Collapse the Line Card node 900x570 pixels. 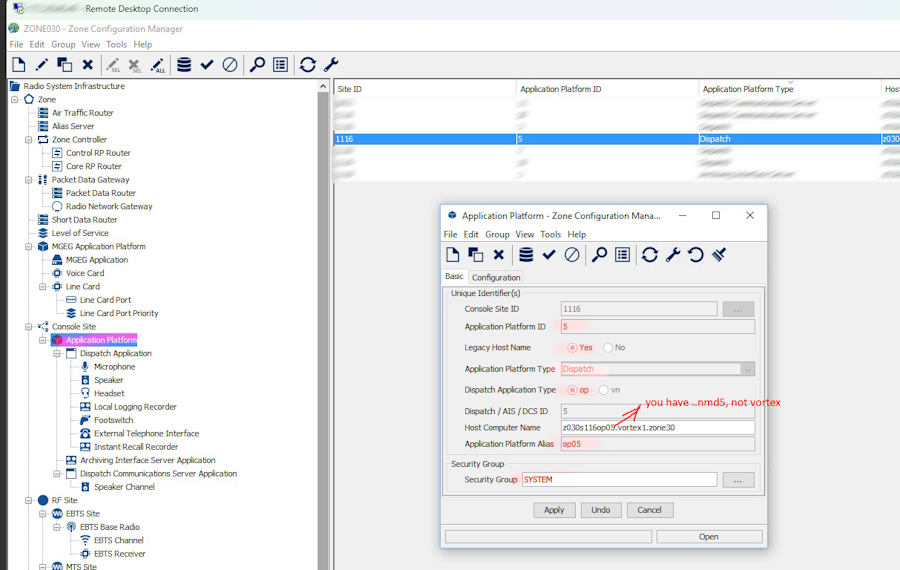pyautogui.click(x=43, y=286)
